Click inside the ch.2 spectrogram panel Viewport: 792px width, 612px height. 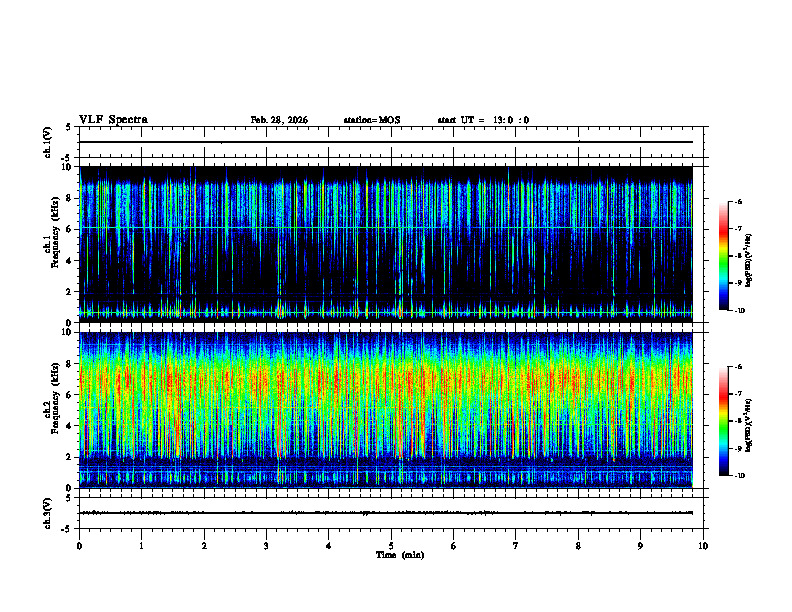[386, 410]
